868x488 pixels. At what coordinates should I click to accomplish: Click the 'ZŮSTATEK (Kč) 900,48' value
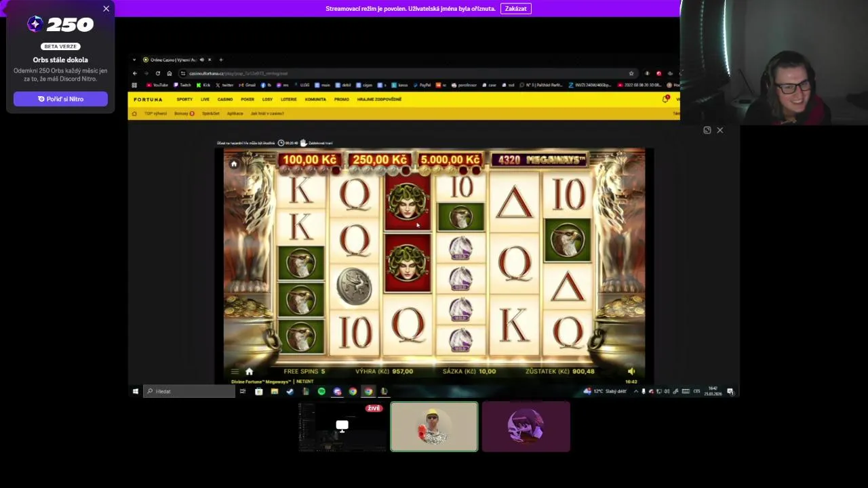pos(560,371)
